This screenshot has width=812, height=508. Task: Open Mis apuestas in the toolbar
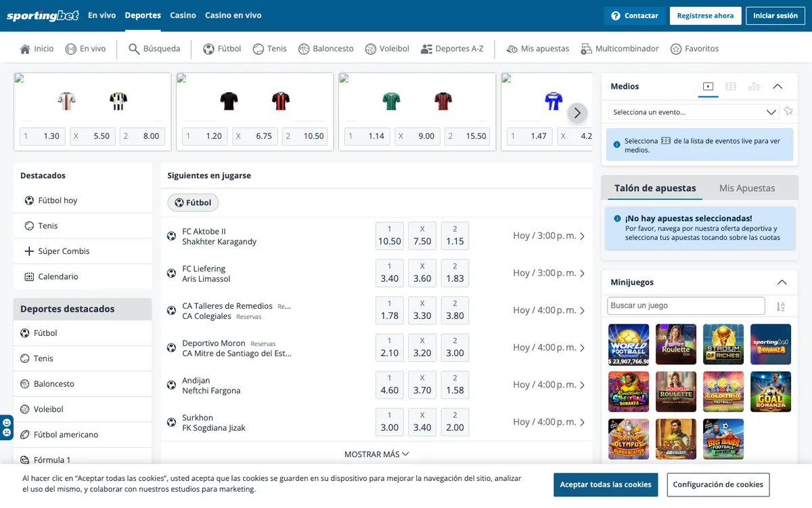click(x=537, y=49)
